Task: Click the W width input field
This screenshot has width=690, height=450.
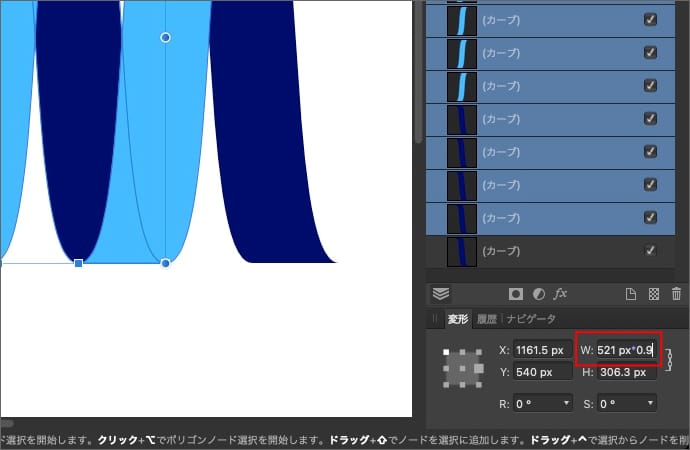Action: (x=624, y=350)
